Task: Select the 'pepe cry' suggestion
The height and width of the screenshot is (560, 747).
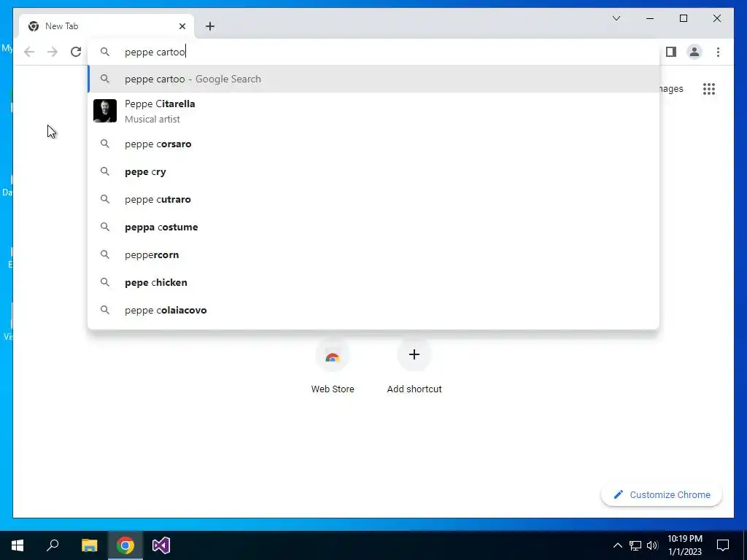Action: click(x=373, y=171)
